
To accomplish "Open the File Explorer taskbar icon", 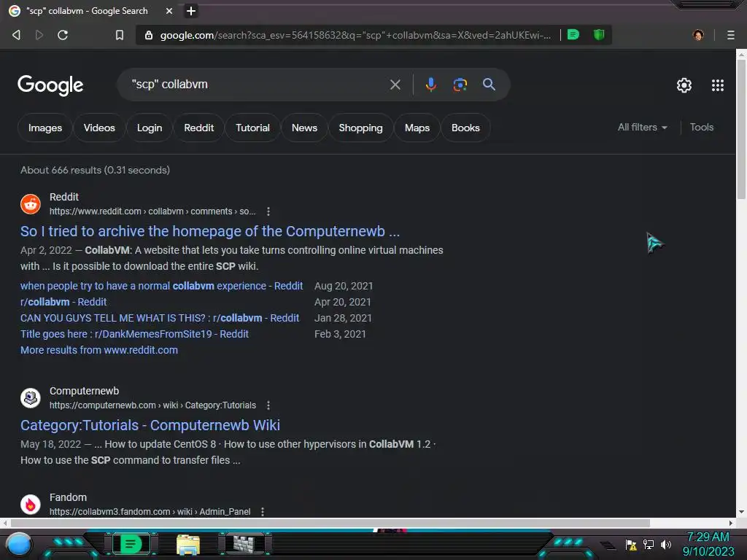I will pos(188,545).
